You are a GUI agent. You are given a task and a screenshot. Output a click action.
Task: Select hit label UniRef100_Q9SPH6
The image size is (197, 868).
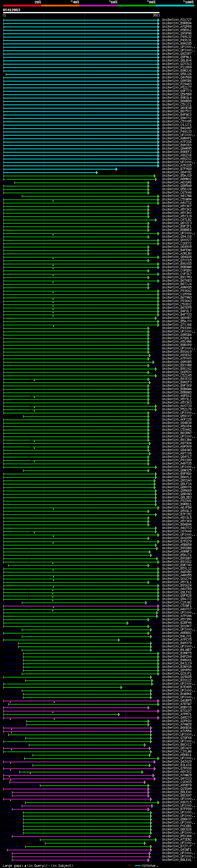pos(177,33)
